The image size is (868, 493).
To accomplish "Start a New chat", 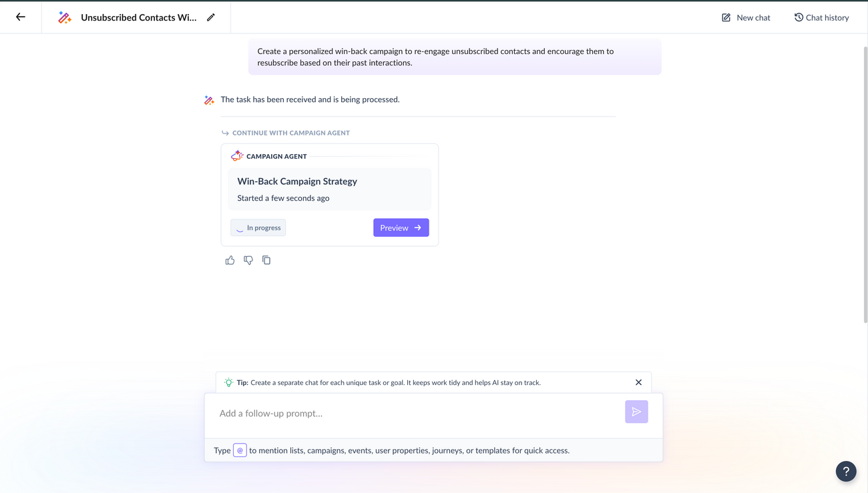I will [746, 17].
